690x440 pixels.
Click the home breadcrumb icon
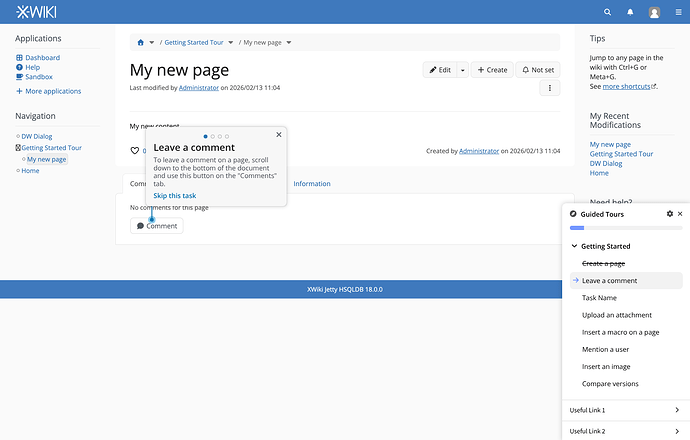[141, 43]
